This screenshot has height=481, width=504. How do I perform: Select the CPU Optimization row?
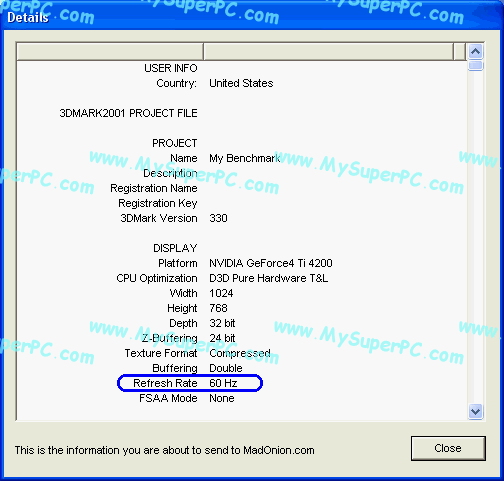242,278
